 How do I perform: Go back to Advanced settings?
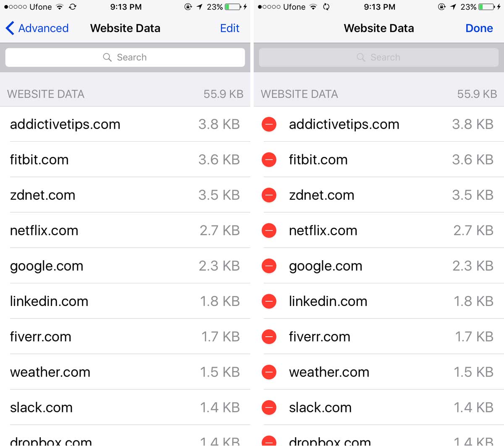tap(37, 28)
